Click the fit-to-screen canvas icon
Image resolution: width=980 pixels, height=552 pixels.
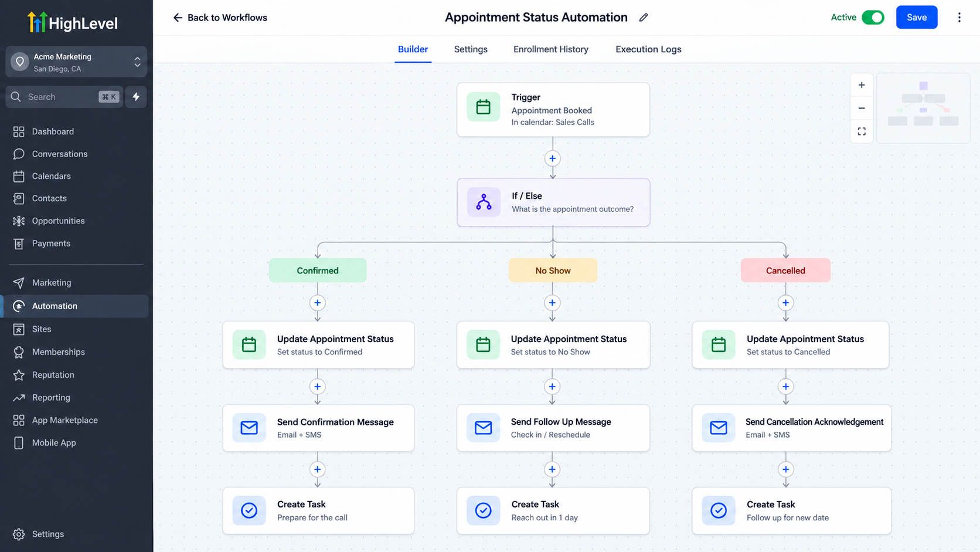862,131
